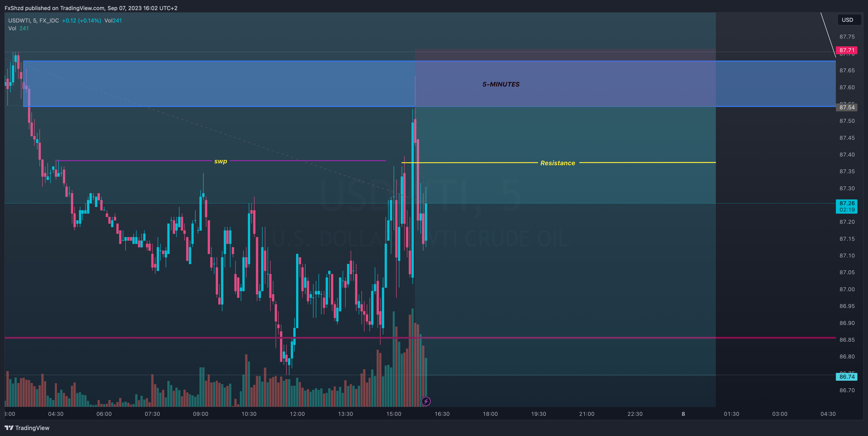Viewport: 868px width, 436px height.
Task: Click the 87.75 price scale value
Action: [x=847, y=37]
